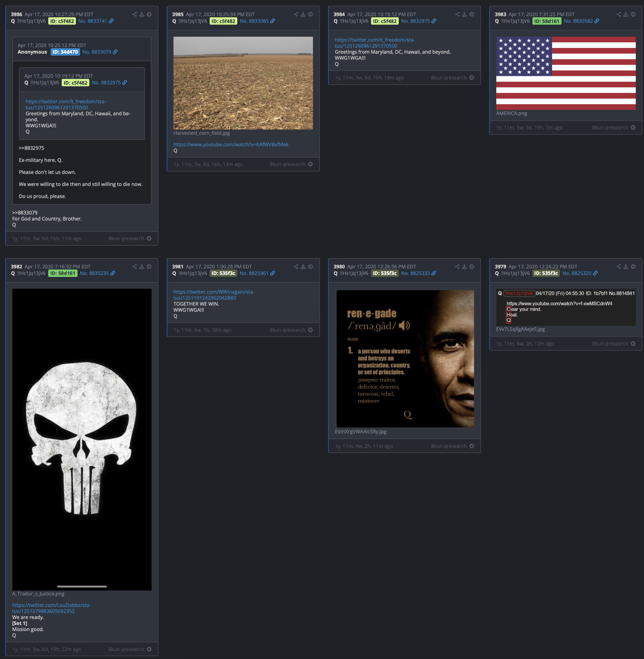This screenshot has height=659, width=644.
Task: Click the arrow icon on post 3980
Action: (x=472, y=267)
